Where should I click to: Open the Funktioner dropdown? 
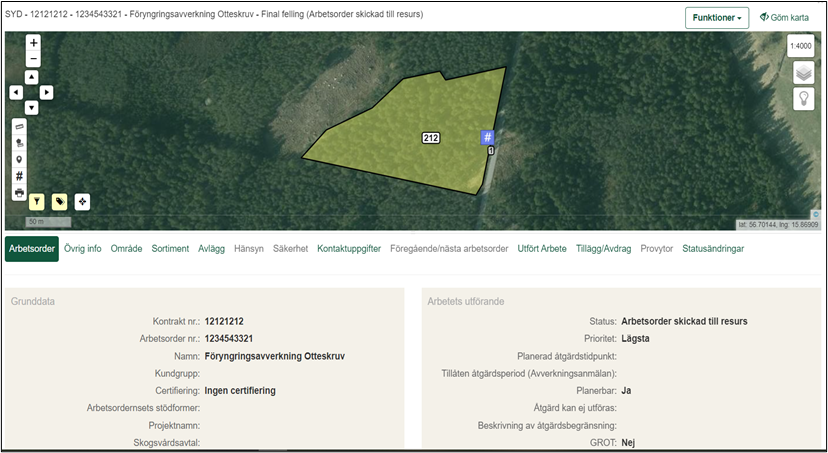[716, 18]
